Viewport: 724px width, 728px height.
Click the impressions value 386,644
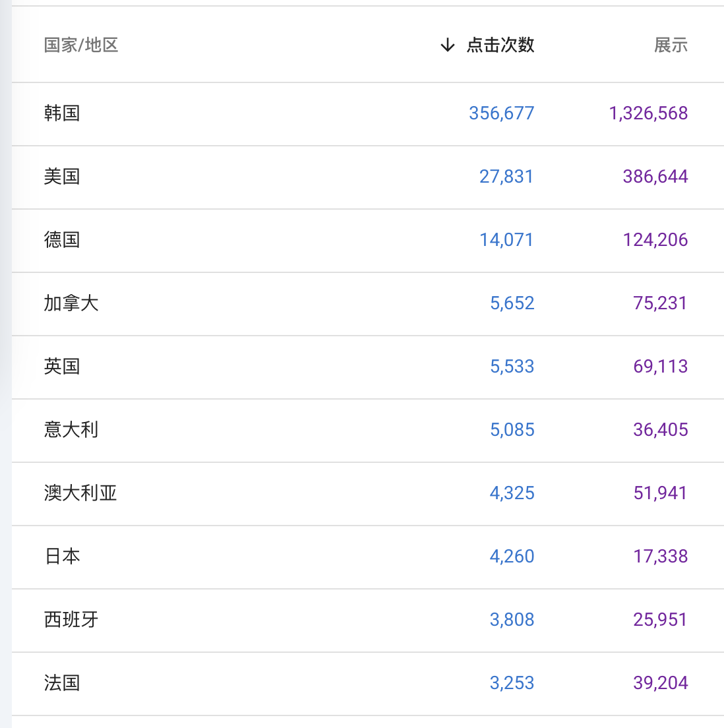[x=655, y=177]
